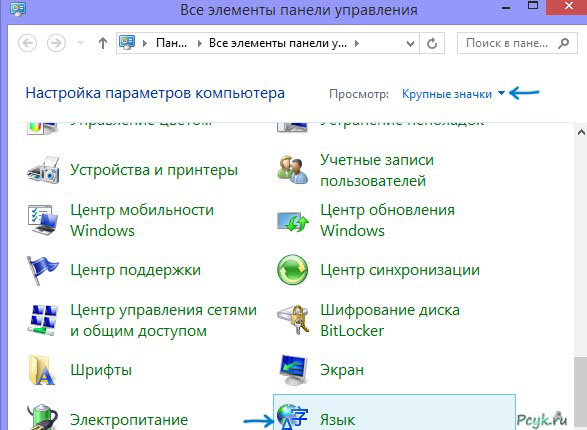The height and width of the screenshot is (430, 587).
Task: Expand the chevron before 'Пан...' breadcrumb
Action: coord(145,43)
